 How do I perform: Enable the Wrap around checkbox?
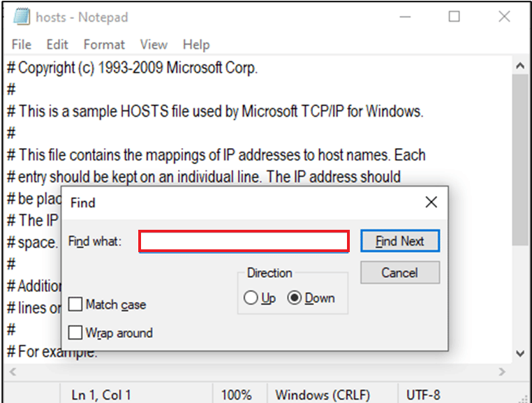click(x=75, y=332)
